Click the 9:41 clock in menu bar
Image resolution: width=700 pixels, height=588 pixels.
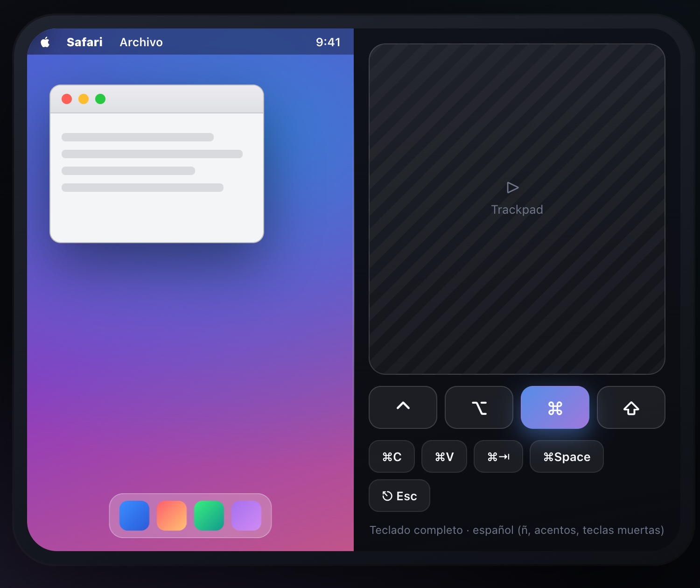328,42
